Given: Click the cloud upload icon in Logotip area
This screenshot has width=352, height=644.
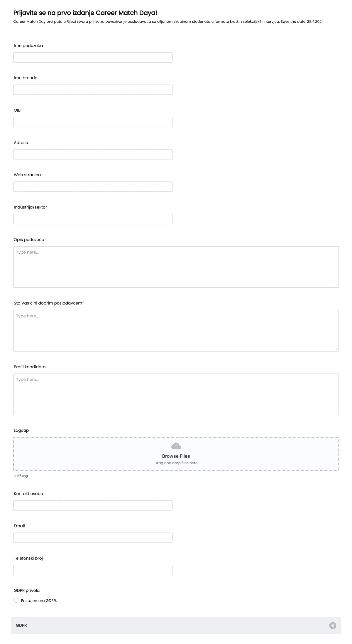Looking at the screenshot, I should (x=176, y=446).
